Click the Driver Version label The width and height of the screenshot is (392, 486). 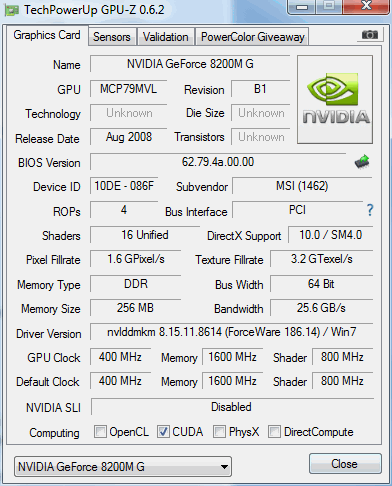49,334
